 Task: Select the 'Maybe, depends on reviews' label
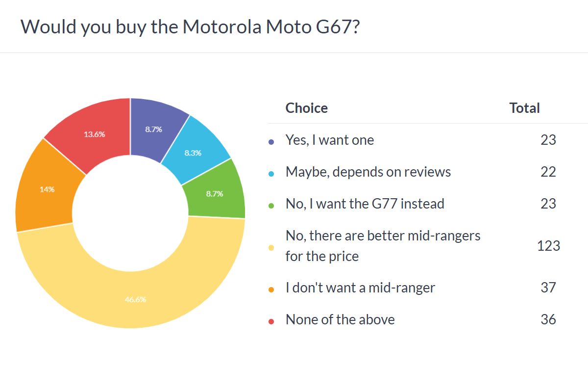tap(368, 172)
